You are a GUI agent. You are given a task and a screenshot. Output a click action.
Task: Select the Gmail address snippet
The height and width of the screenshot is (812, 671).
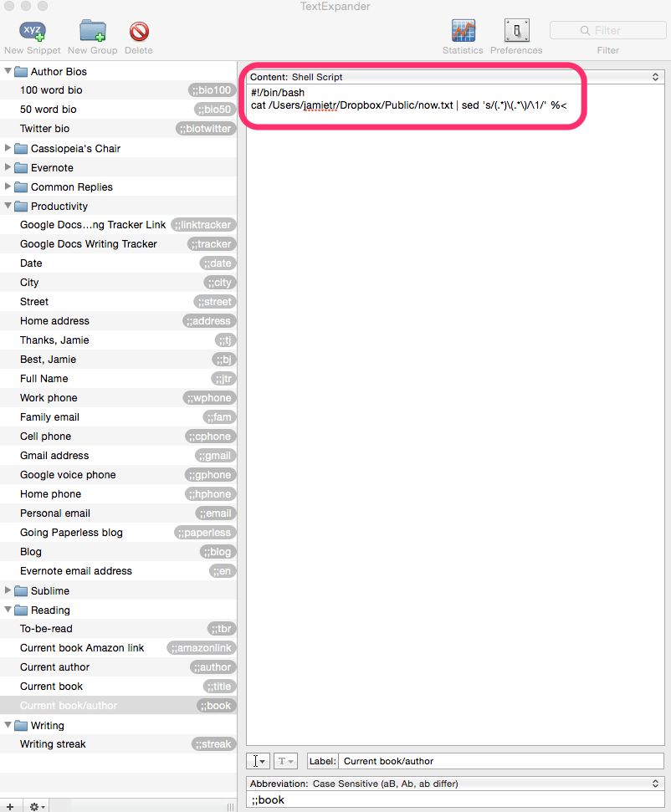coord(118,456)
